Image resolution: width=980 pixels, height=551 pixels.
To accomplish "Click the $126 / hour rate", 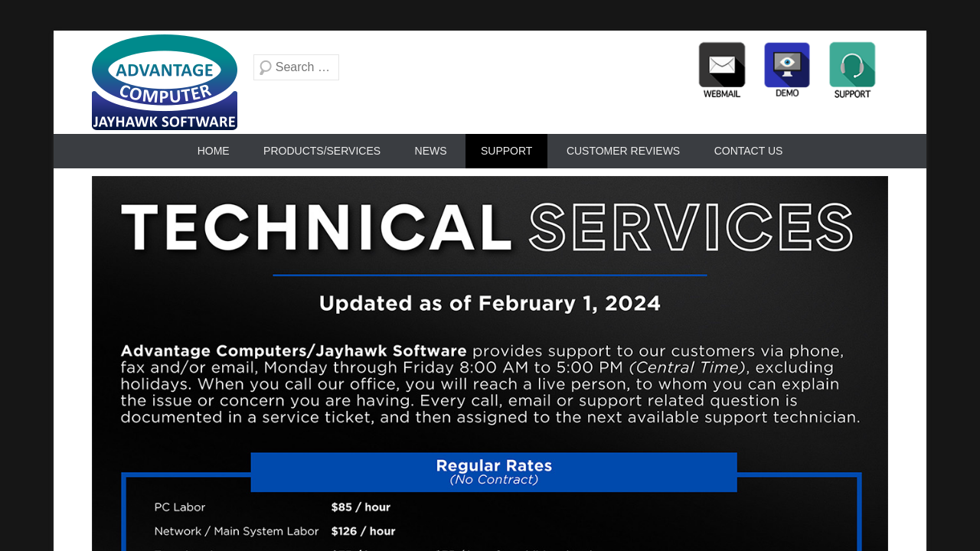I will pos(363,531).
